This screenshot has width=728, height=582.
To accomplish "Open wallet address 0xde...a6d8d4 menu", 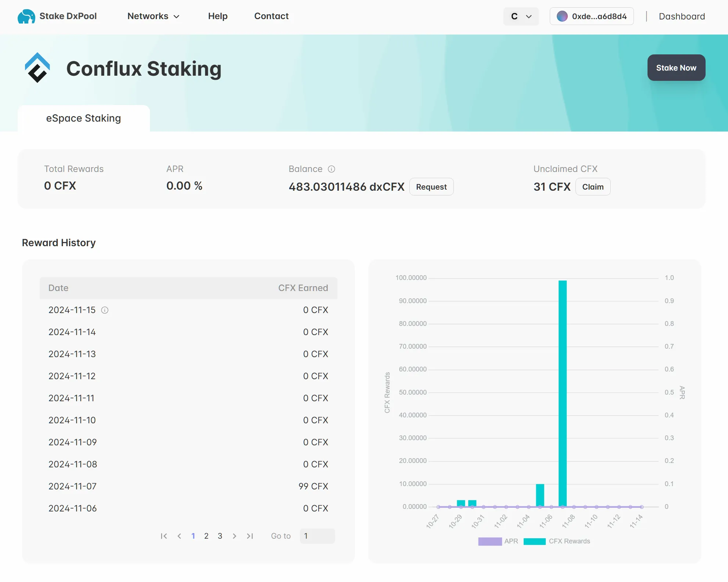I will 599,17.
